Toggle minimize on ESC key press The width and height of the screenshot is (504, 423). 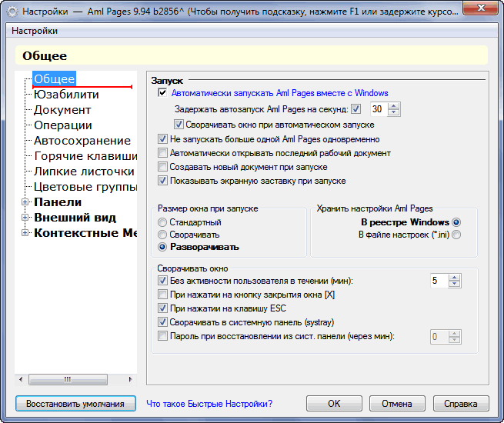pos(162,308)
